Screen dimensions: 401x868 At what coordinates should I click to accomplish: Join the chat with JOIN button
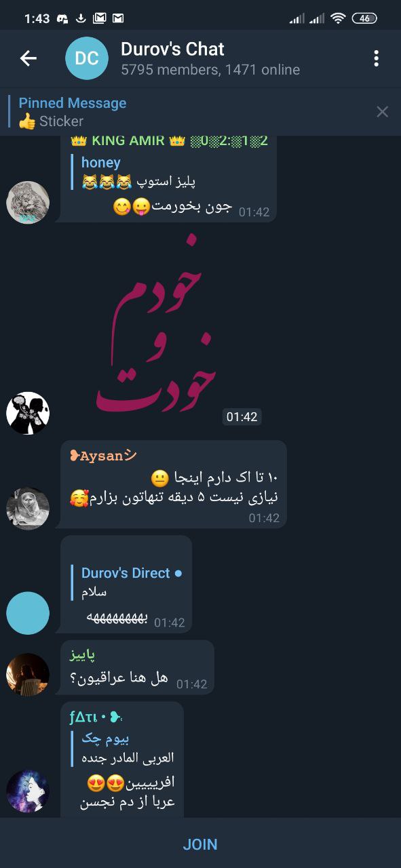point(200,844)
